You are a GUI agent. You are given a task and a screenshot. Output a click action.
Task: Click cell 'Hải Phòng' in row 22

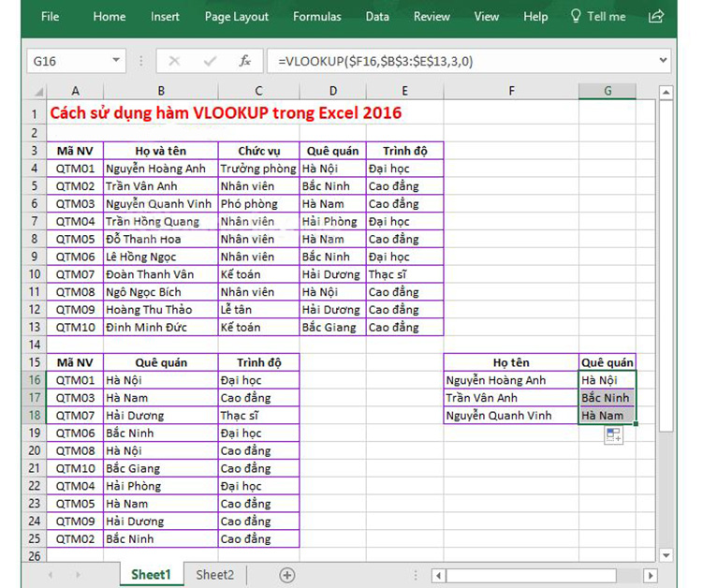coord(161,486)
